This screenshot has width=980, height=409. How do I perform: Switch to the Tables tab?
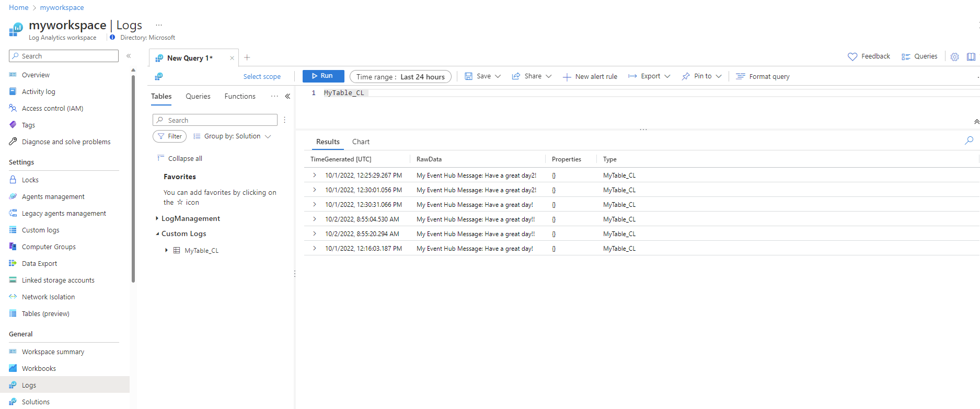162,96
